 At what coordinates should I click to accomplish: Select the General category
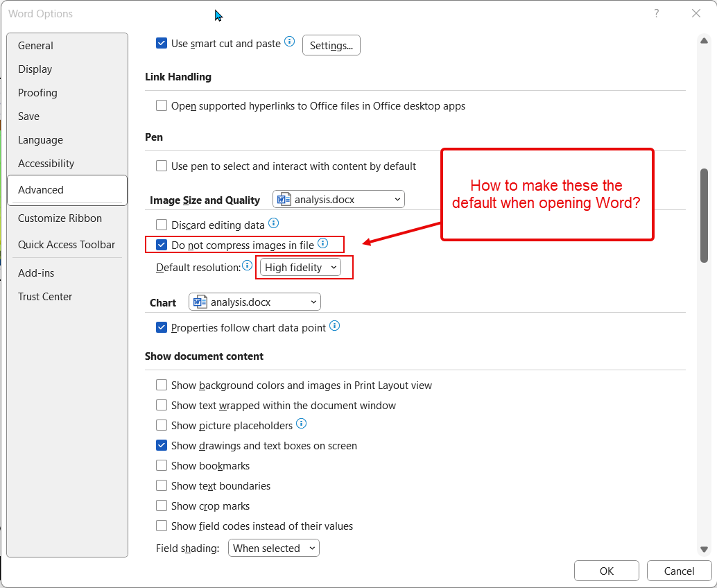pyautogui.click(x=67, y=46)
